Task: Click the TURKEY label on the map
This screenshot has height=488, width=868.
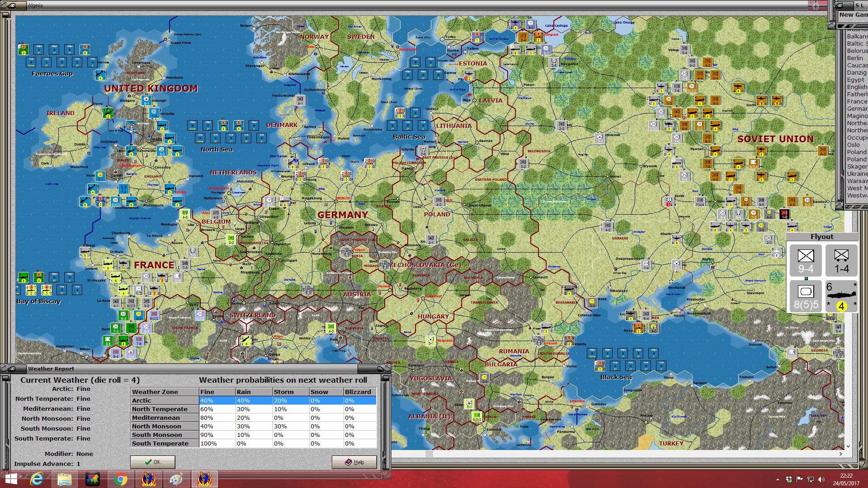Action: (671, 443)
